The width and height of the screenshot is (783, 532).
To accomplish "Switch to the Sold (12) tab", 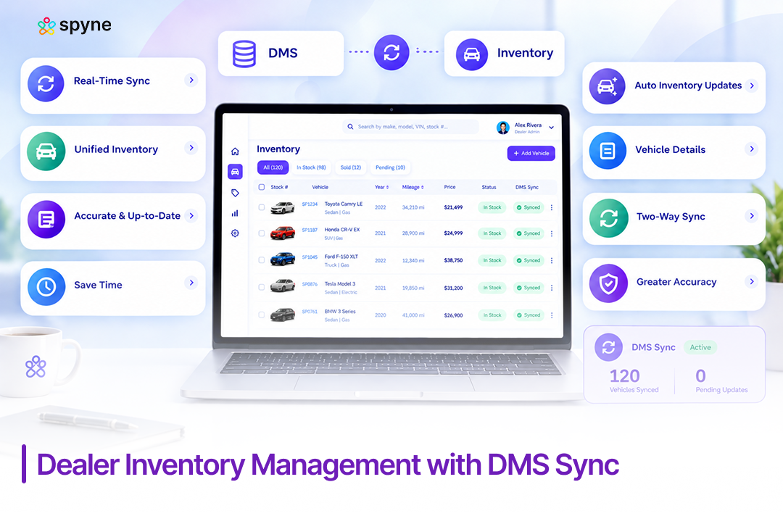I will (x=351, y=167).
